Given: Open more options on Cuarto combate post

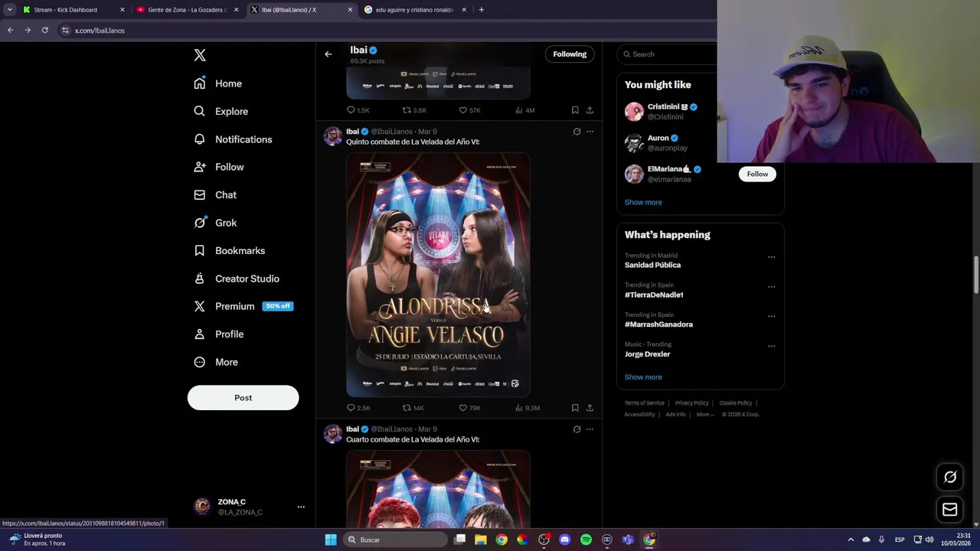Looking at the screenshot, I should click(590, 429).
